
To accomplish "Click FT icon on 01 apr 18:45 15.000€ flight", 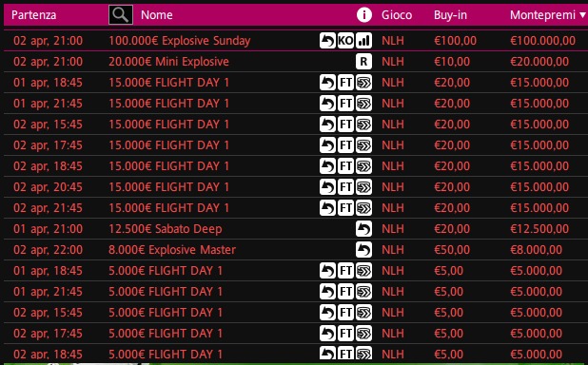I will tap(345, 83).
